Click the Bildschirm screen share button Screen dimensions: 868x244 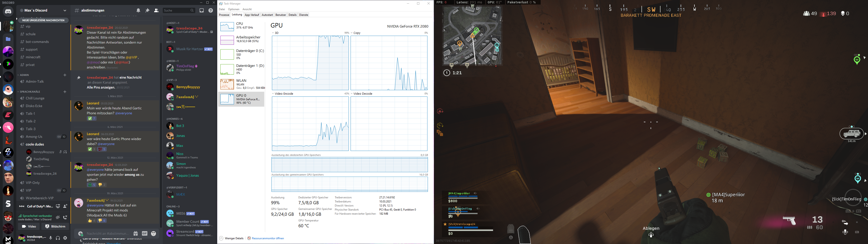point(55,226)
